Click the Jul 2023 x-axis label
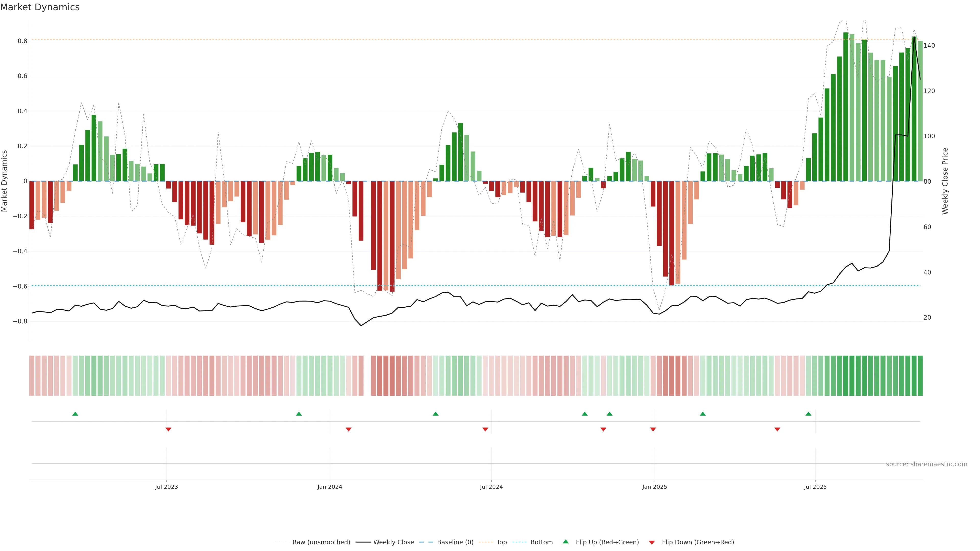 click(166, 487)
